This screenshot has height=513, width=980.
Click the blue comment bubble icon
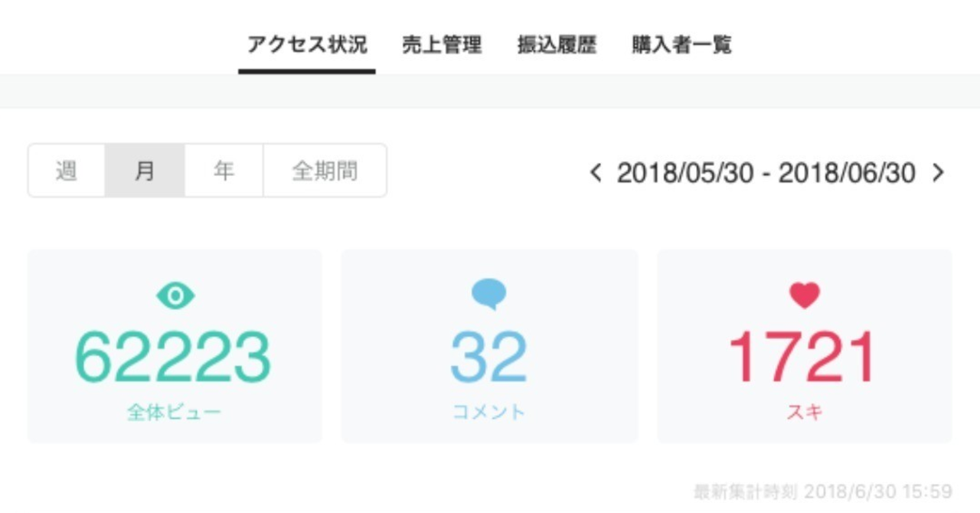coord(488,294)
